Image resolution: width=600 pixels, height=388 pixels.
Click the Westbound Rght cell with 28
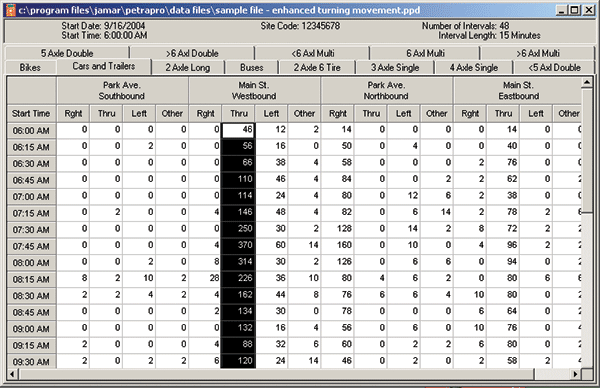point(205,278)
